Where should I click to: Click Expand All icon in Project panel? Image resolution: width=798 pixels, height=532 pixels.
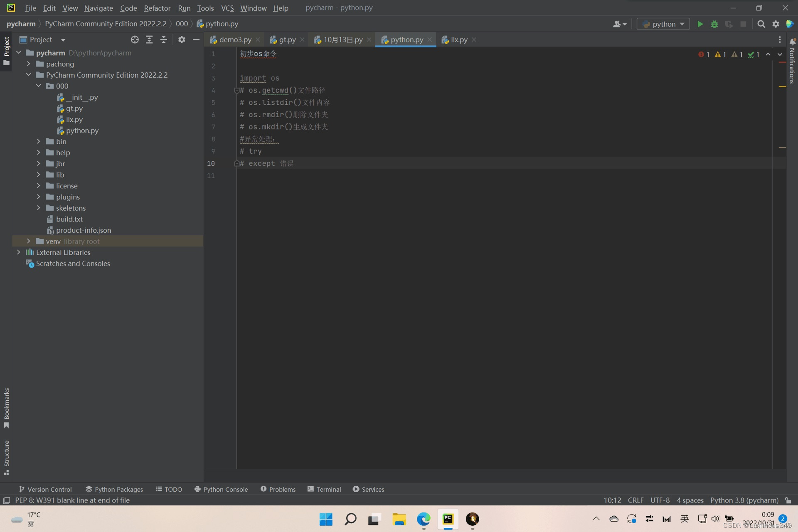(x=149, y=39)
